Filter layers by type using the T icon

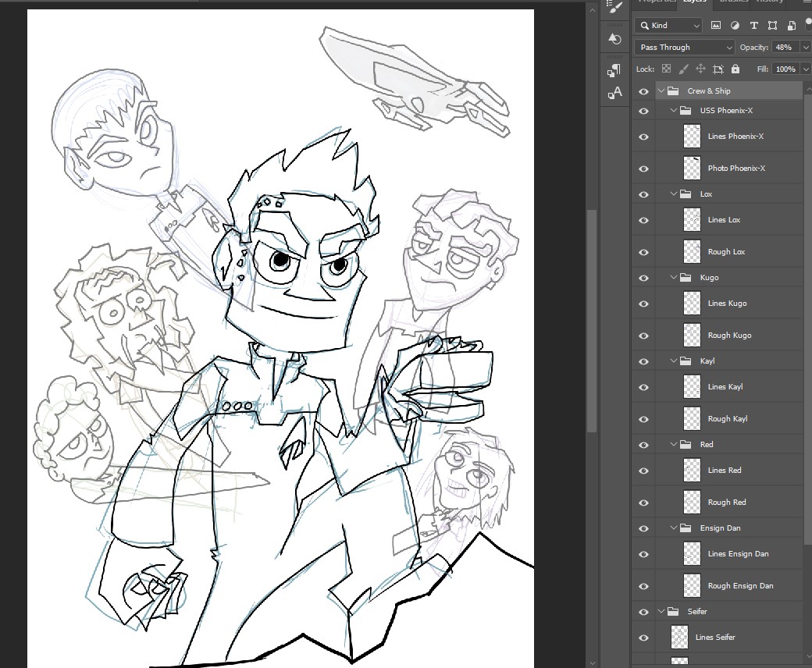pos(753,25)
